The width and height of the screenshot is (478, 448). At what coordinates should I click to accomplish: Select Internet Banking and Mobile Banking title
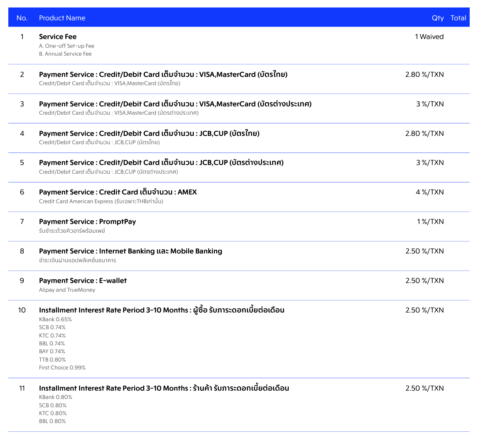(130, 251)
